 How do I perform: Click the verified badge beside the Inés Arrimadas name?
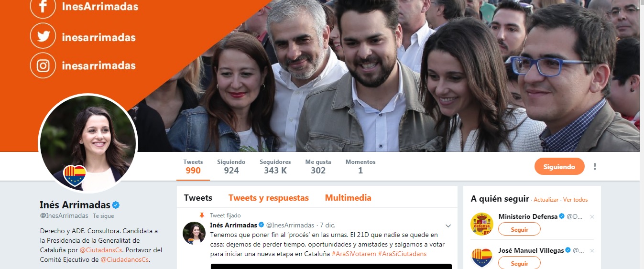click(x=116, y=205)
